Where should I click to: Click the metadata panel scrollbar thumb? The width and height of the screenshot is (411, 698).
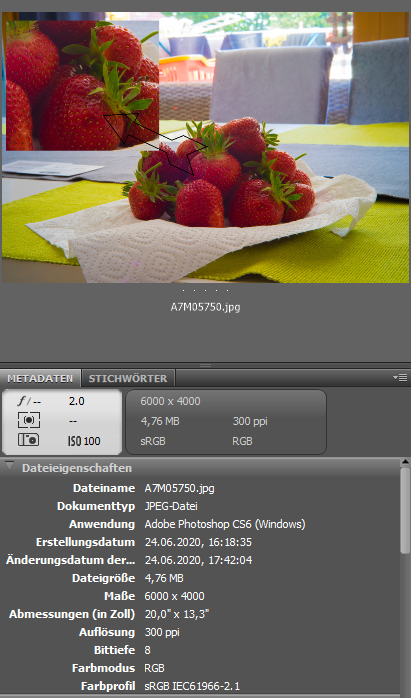(405, 510)
